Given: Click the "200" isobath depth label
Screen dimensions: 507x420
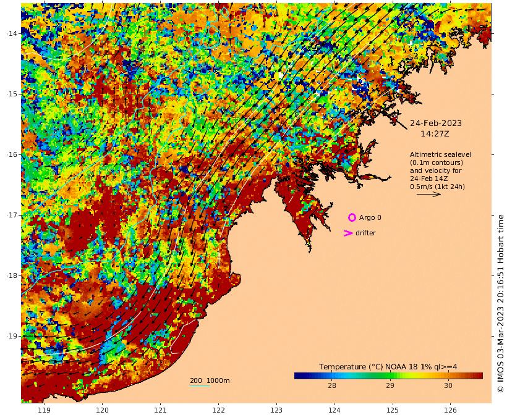Looking at the screenshot, I should click(x=196, y=380).
